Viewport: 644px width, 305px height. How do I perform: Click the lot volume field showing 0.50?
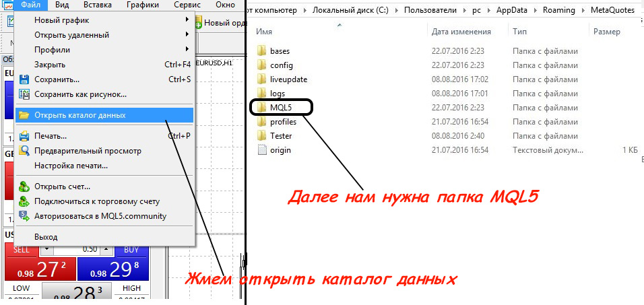tap(77, 250)
